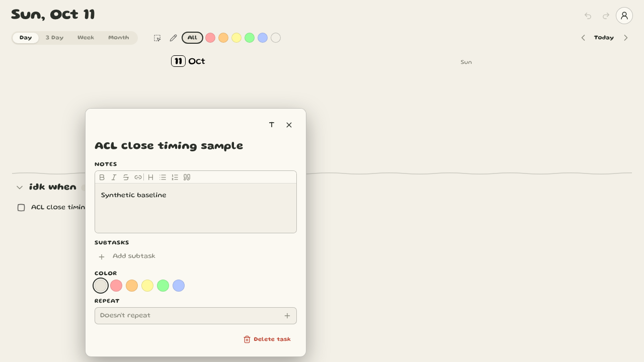The image size is (644, 362).
Task: Open the user profile menu
Action: click(x=624, y=16)
